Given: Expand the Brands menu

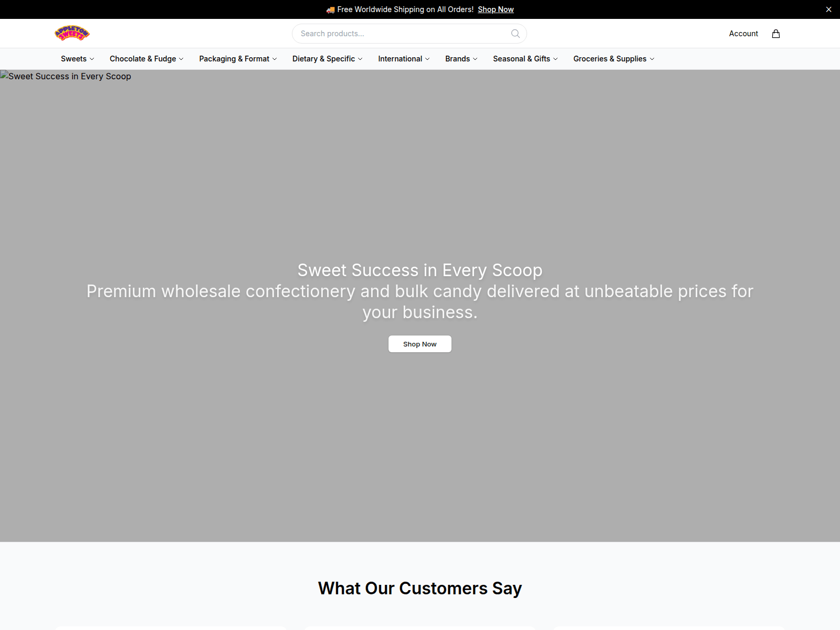Looking at the screenshot, I should [461, 59].
